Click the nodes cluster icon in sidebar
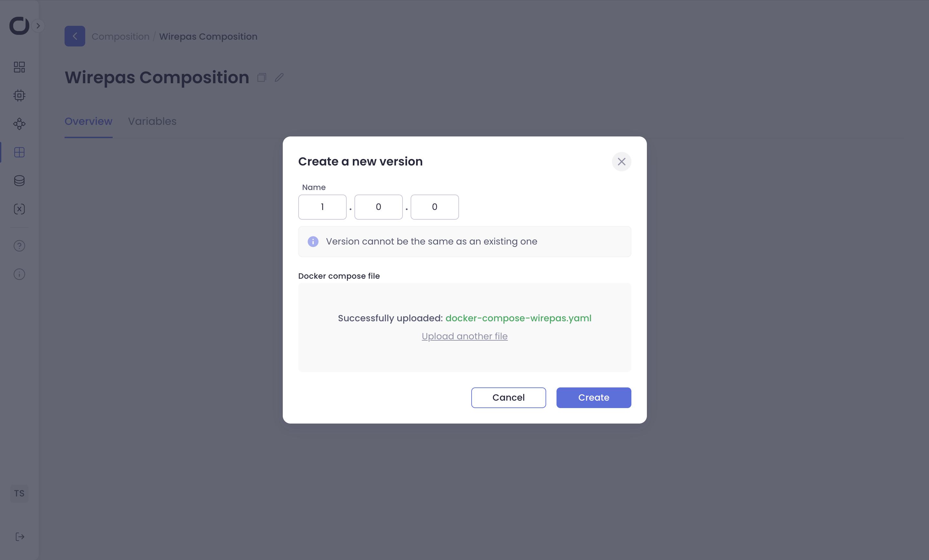The height and width of the screenshot is (560, 929). pyautogui.click(x=19, y=124)
